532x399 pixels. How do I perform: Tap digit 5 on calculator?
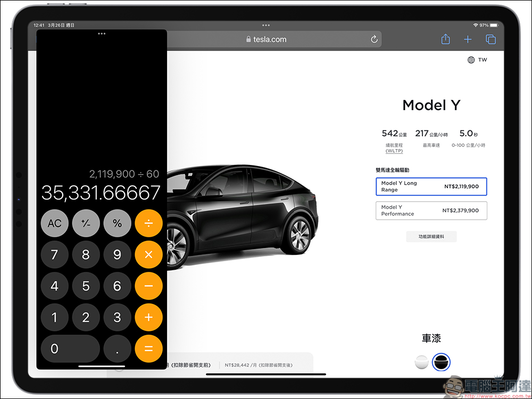(x=86, y=286)
